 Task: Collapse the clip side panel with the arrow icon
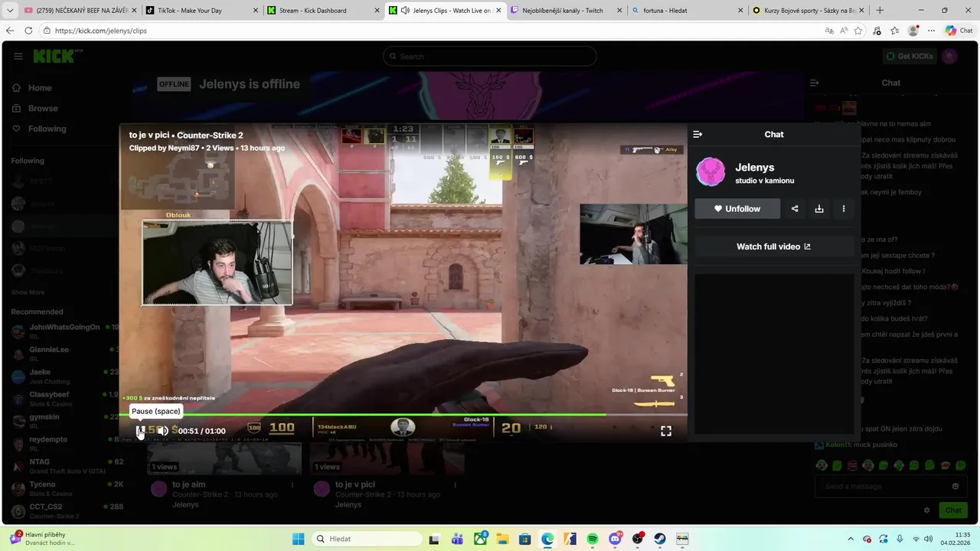(697, 134)
